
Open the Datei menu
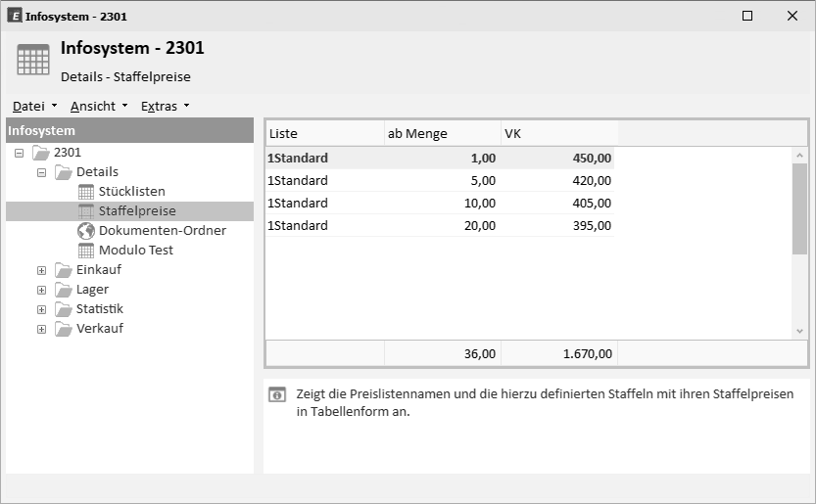34,106
